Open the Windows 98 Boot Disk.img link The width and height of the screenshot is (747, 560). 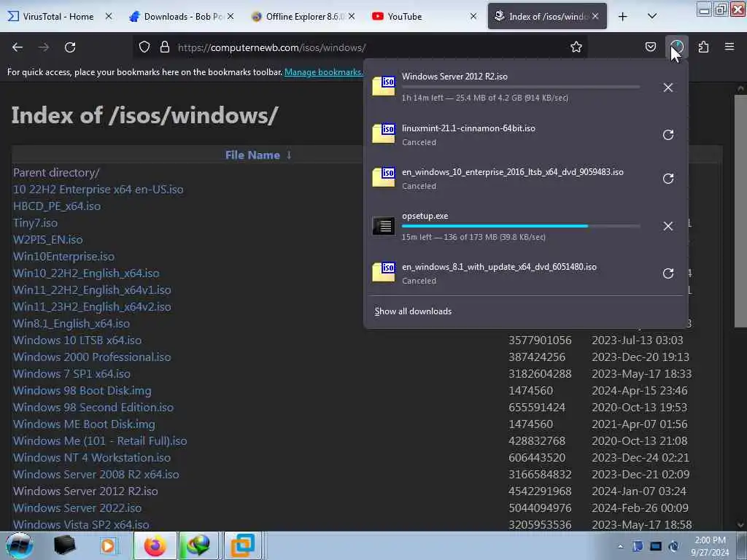[x=82, y=391]
